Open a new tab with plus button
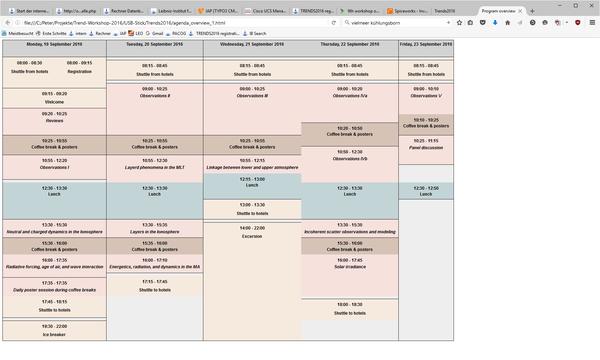Viewport: 600px width, 360px height. click(532, 11)
